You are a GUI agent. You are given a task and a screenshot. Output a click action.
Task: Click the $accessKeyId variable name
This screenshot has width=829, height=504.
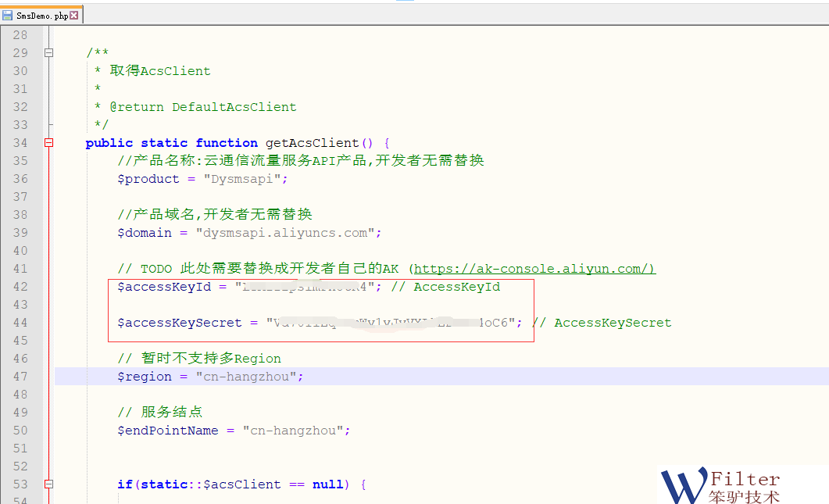click(164, 287)
